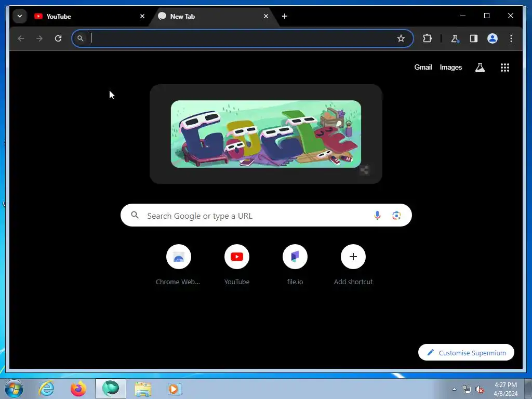Image resolution: width=532 pixels, height=399 pixels.
Task: Open the Windows Start menu
Action: pyautogui.click(x=14, y=389)
